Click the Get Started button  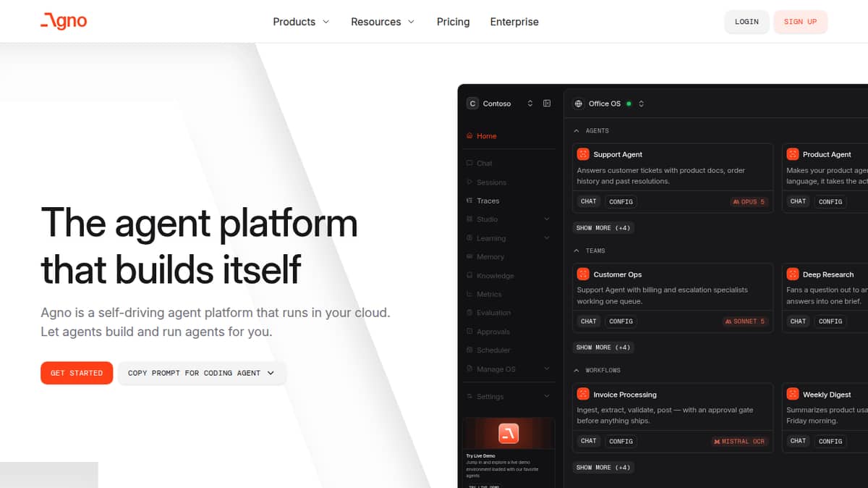(77, 373)
